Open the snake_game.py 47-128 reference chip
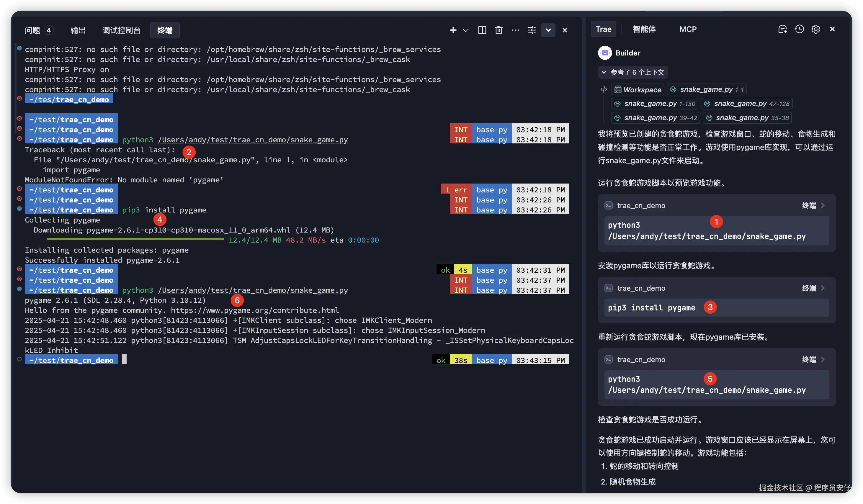This screenshot has height=504, width=863. [746, 104]
